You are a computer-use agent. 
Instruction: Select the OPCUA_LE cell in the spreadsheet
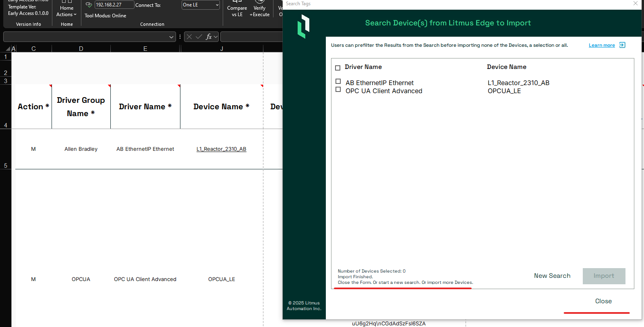point(222,279)
